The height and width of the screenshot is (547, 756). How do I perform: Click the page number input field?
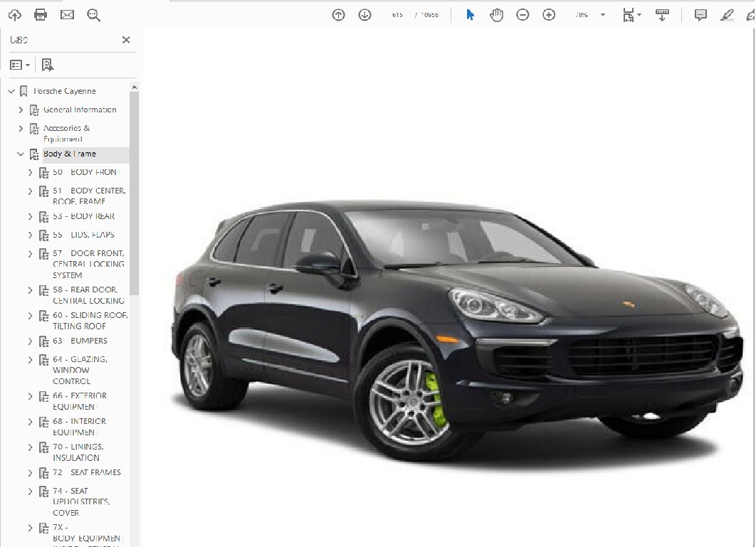(x=397, y=15)
